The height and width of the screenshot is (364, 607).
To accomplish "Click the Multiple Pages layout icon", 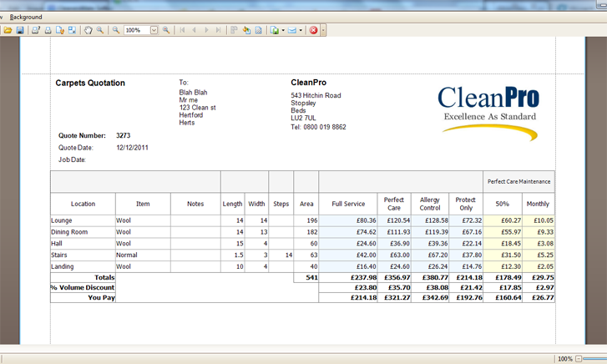I will point(234,30).
